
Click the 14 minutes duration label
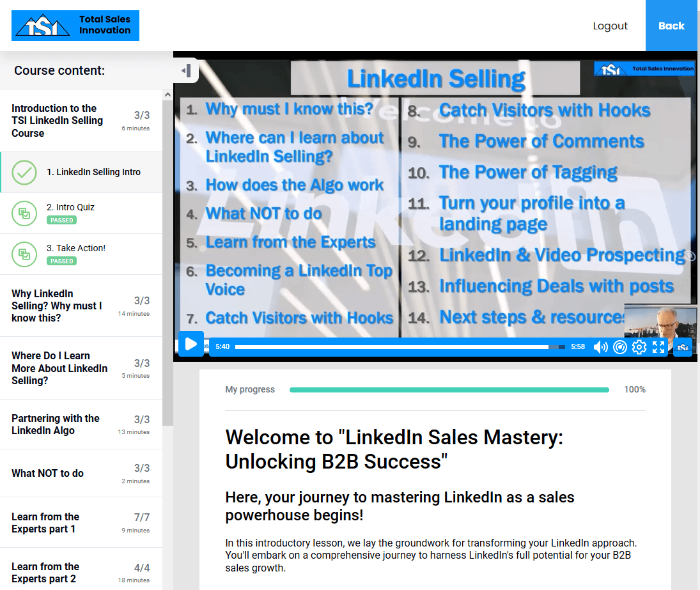pyautogui.click(x=134, y=314)
